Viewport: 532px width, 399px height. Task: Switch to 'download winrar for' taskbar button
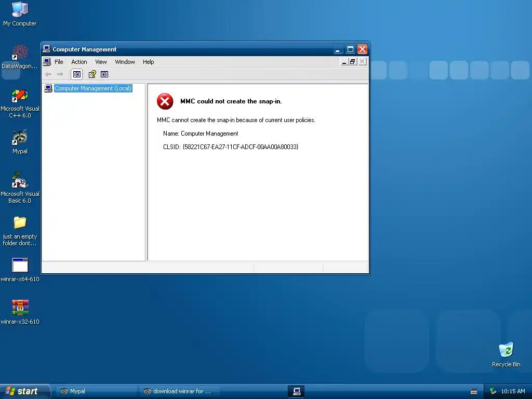click(x=180, y=391)
